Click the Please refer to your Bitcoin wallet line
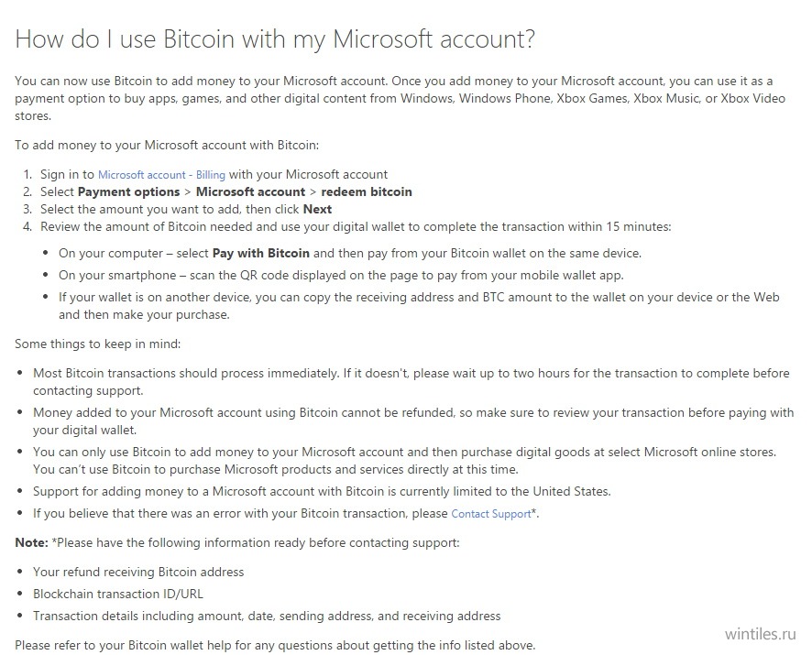The height and width of the screenshot is (655, 812). pyautogui.click(x=275, y=646)
